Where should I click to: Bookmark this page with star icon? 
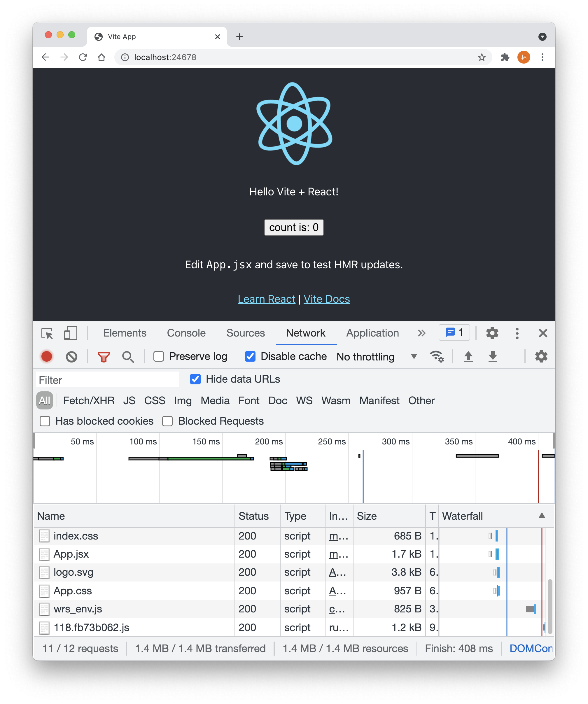[x=481, y=57]
